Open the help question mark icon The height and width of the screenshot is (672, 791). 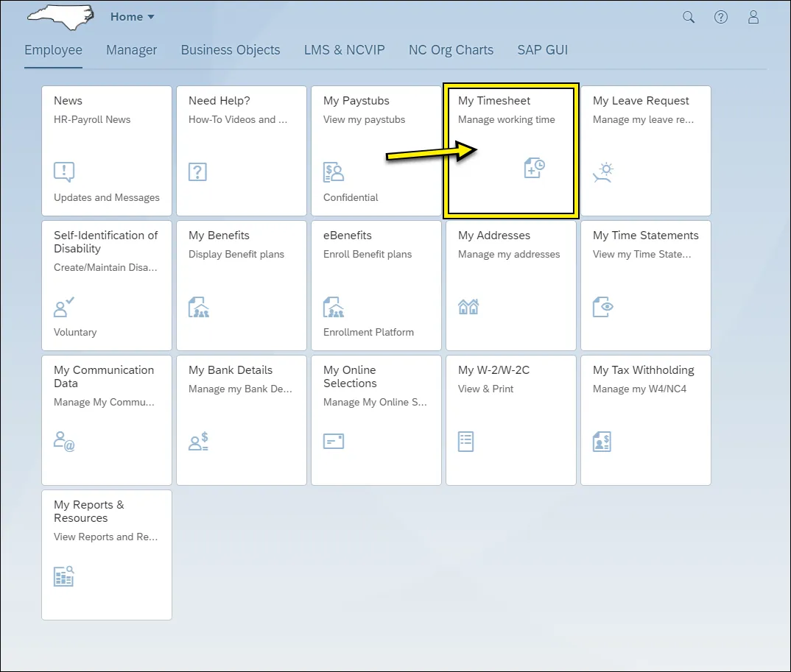pos(721,17)
